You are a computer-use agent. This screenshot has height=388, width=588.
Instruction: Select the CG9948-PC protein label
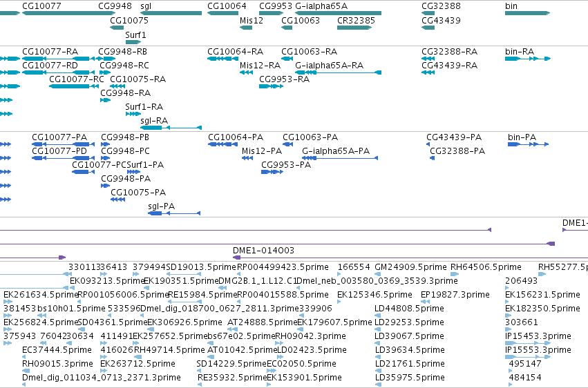tap(125, 151)
